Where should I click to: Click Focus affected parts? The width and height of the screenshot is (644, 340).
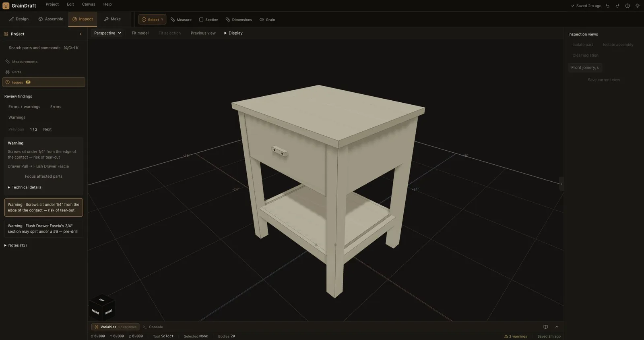pyautogui.click(x=43, y=176)
